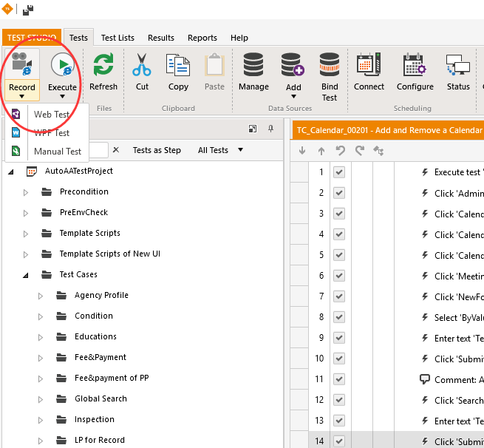The width and height of the screenshot is (484, 448).
Task: Click the Copy icon in Clipboard
Action: pos(178,65)
